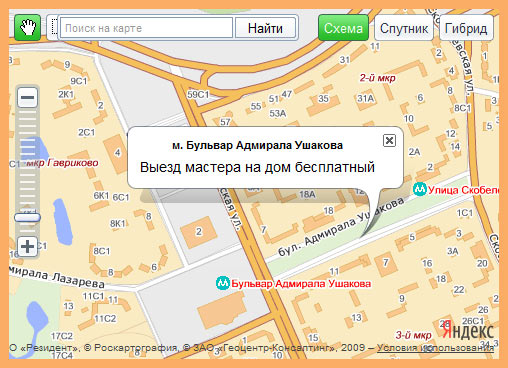Click the red 'Бульвар Адмирала Ушакова' station label
Screen dimensions: 508x368
[x=301, y=284]
